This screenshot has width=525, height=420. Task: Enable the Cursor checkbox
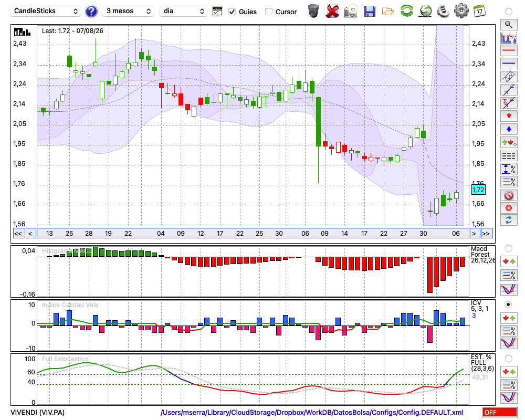pyautogui.click(x=268, y=12)
